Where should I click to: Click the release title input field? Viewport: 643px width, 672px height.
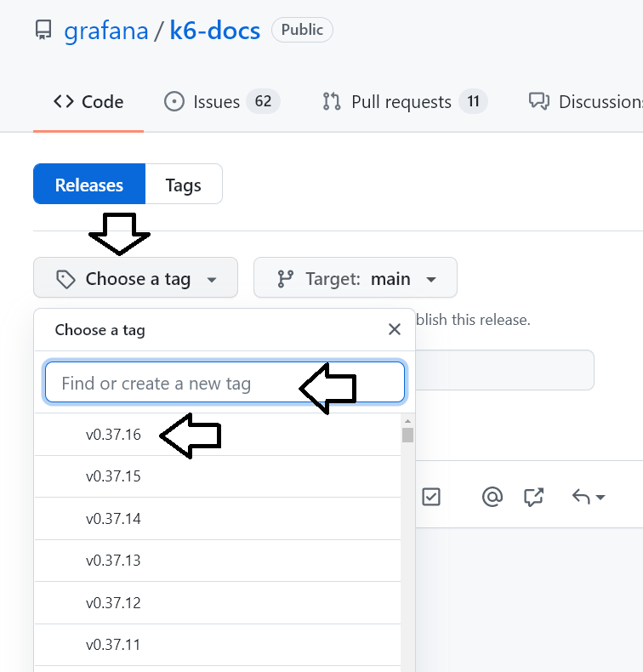point(504,370)
